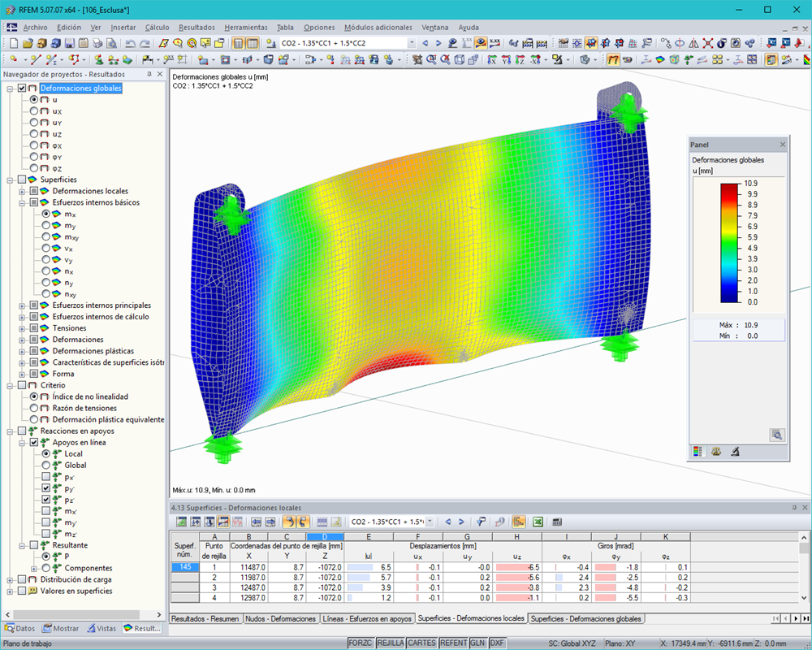Switch to Vistas navigator tab
Screen dimensions: 812x650
[x=101, y=628]
